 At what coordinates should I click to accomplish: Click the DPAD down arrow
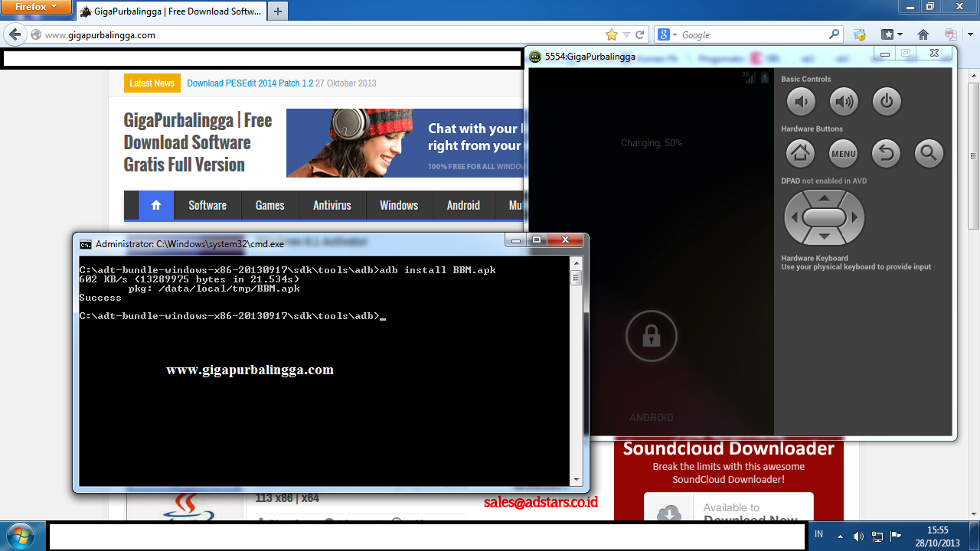(x=825, y=237)
